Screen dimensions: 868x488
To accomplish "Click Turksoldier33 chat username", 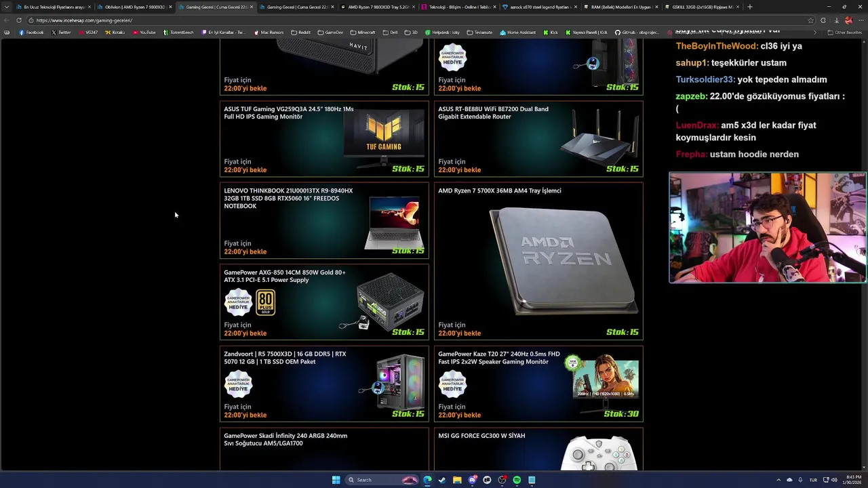I will pos(705,79).
